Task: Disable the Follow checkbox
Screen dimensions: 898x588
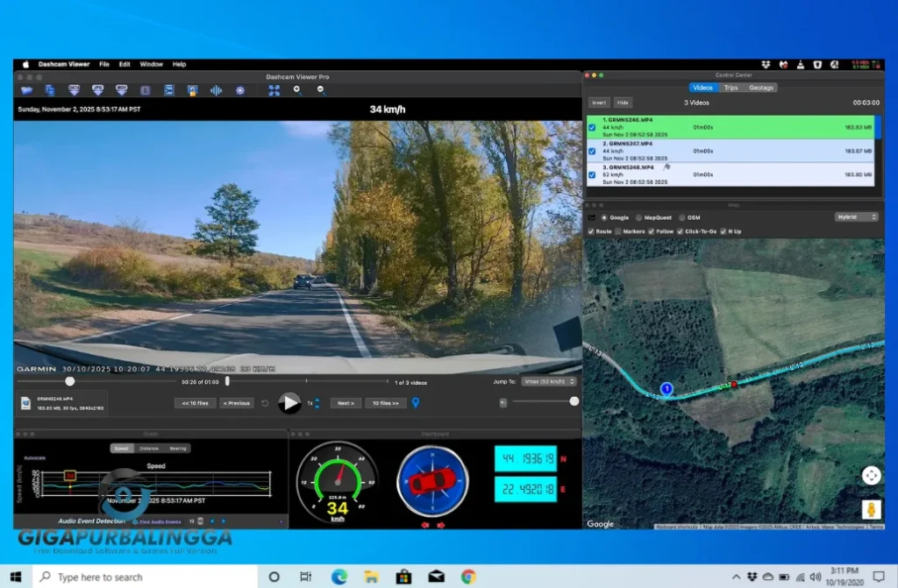Action: coord(652,230)
